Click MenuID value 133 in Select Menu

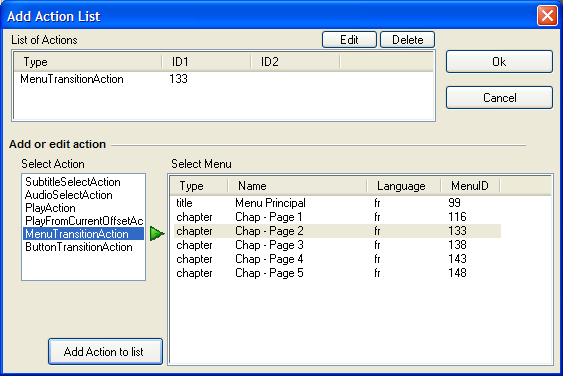pyautogui.click(x=457, y=231)
